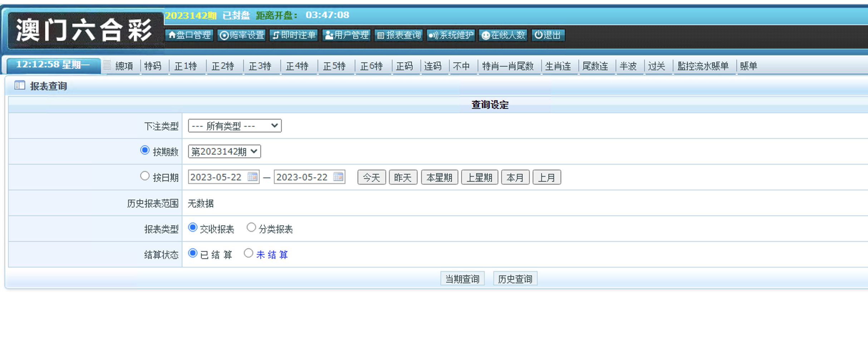Open the 監控流水賬单 tab

click(x=703, y=66)
